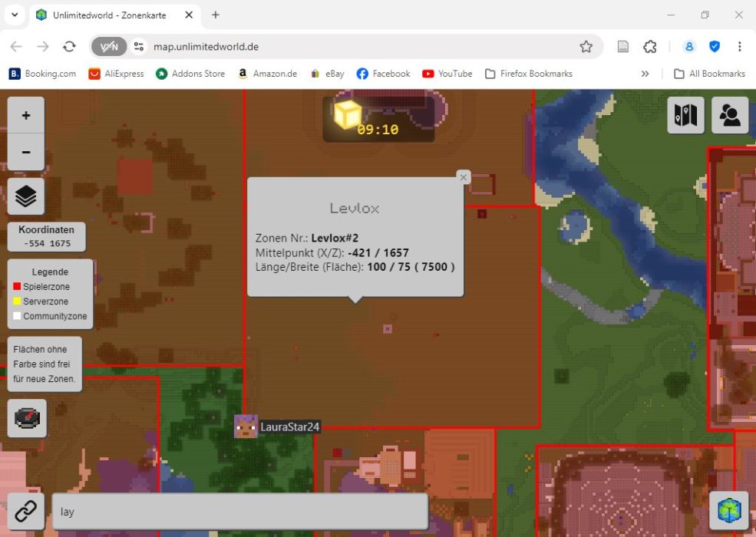
Task: Click the LauraStar24 player name label
Action: click(290, 427)
